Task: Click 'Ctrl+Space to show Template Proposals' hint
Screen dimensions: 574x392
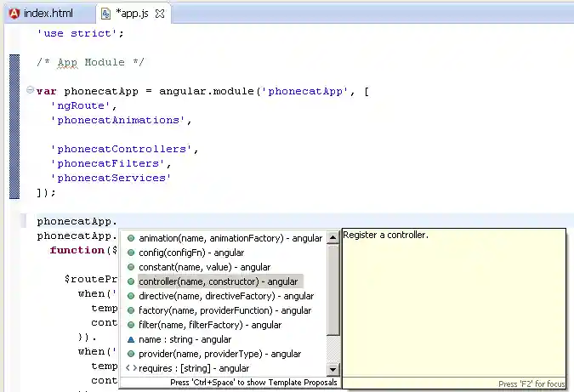Action: (x=253, y=383)
